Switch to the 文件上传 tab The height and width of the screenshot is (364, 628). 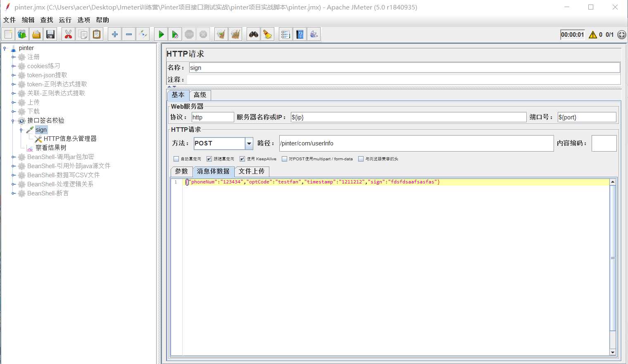(252, 171)
